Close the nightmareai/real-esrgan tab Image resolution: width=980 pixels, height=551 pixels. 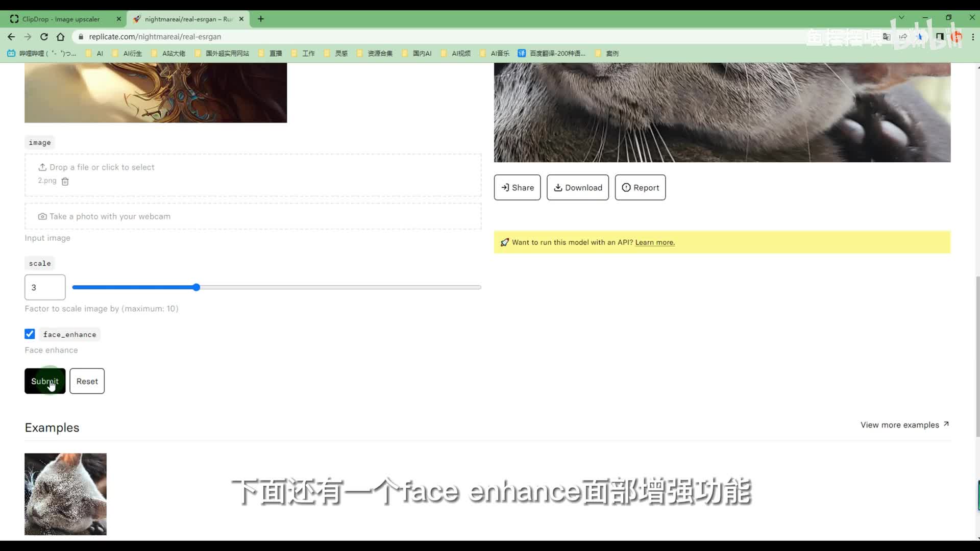pyautogui.click(x=241, y=19)
